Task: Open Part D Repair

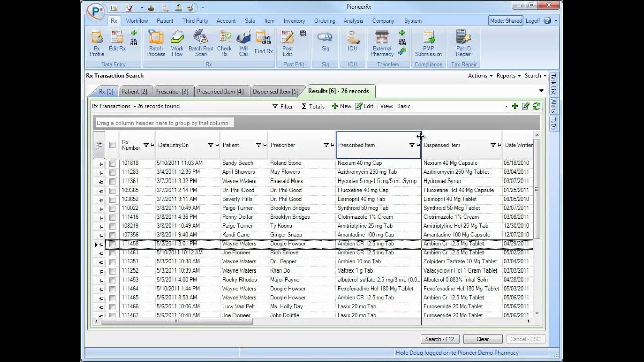Action: [463, 44]
